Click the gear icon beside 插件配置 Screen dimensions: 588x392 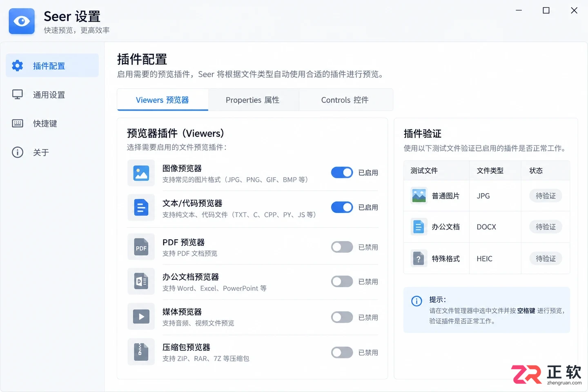click(x=18, y=65)
